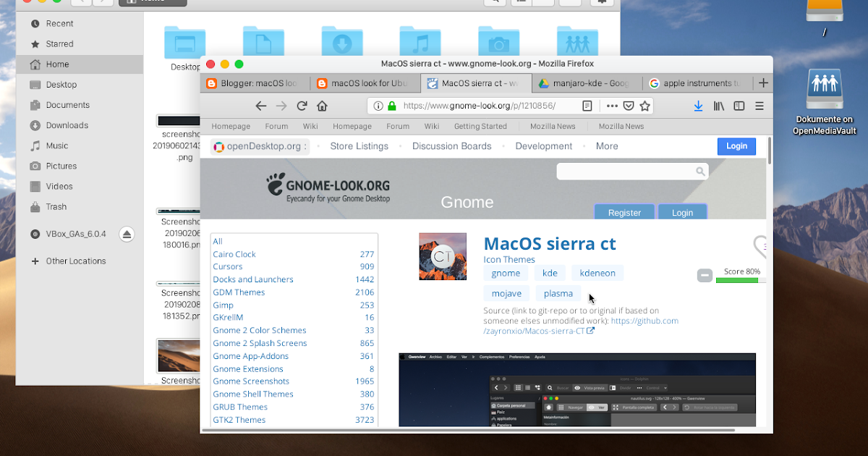Click the gnome tag
The image size is (868, 456).
[x=506, y=273]
